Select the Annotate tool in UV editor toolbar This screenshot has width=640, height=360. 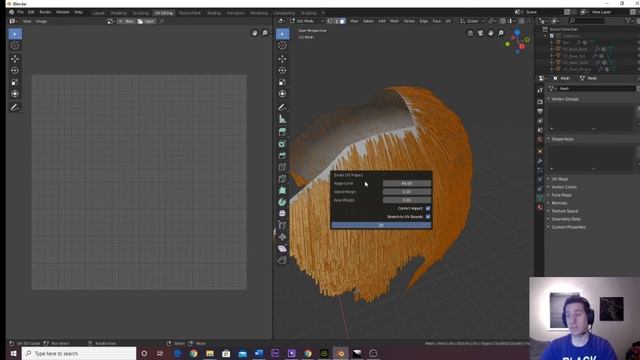[15, 108]
